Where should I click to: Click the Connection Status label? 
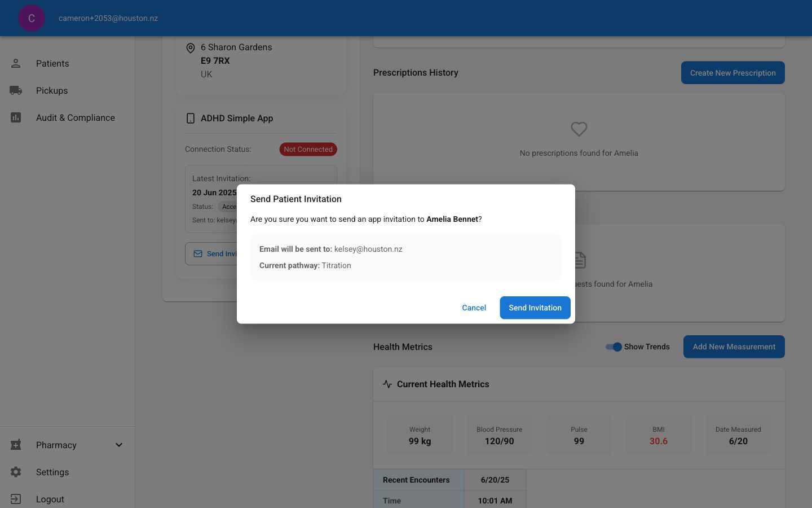(218, 150)
